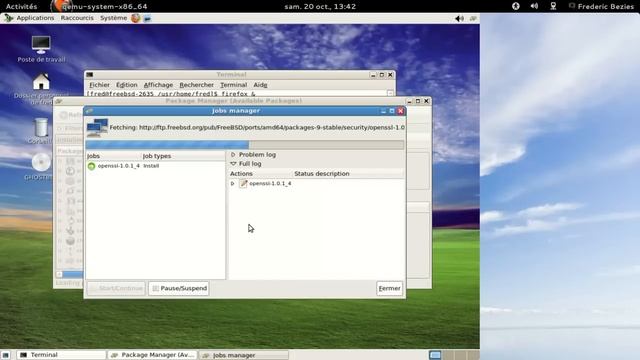Click the Jobs column header
The image size is (640, 360).
pos(113,156)
